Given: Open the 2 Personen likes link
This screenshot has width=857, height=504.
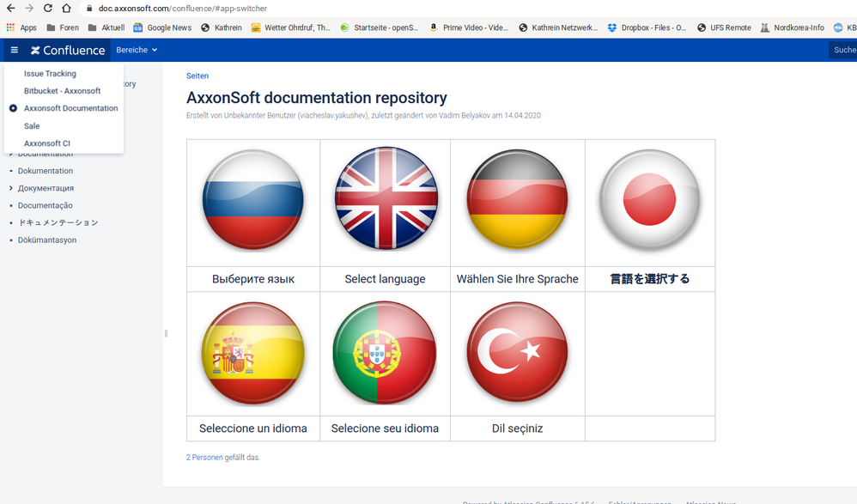Looking at the screenshot, I should tap(204, 458).
